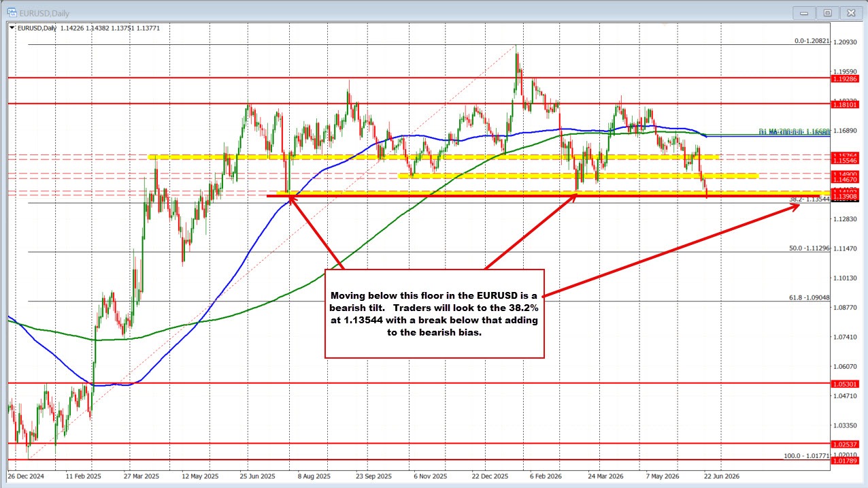868x488 pixels.
Task: Click the date label 27 Mar 2025
Action: (142, 476)
